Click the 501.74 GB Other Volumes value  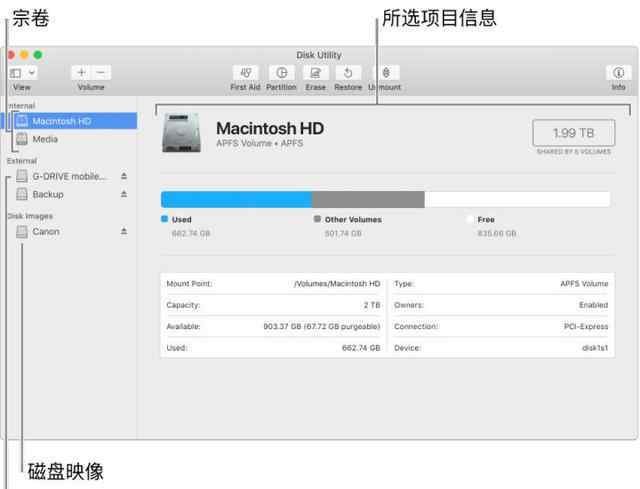pos(343,233)
